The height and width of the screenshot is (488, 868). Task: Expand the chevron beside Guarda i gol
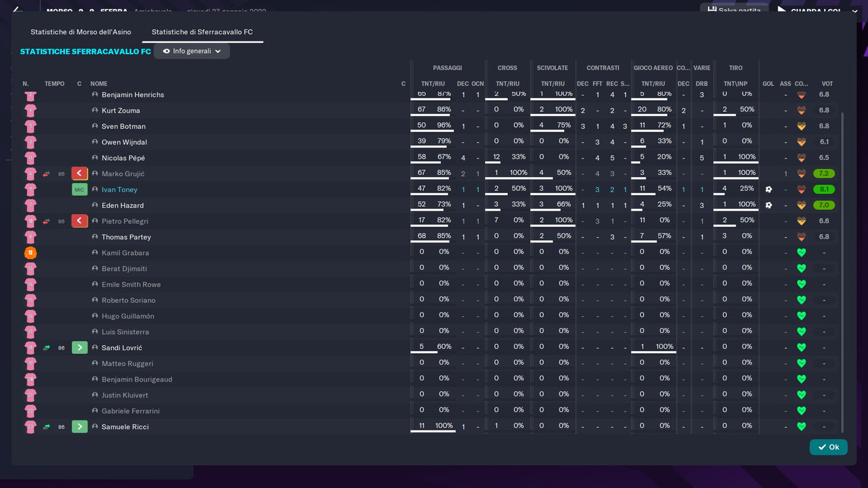point(855,11)
